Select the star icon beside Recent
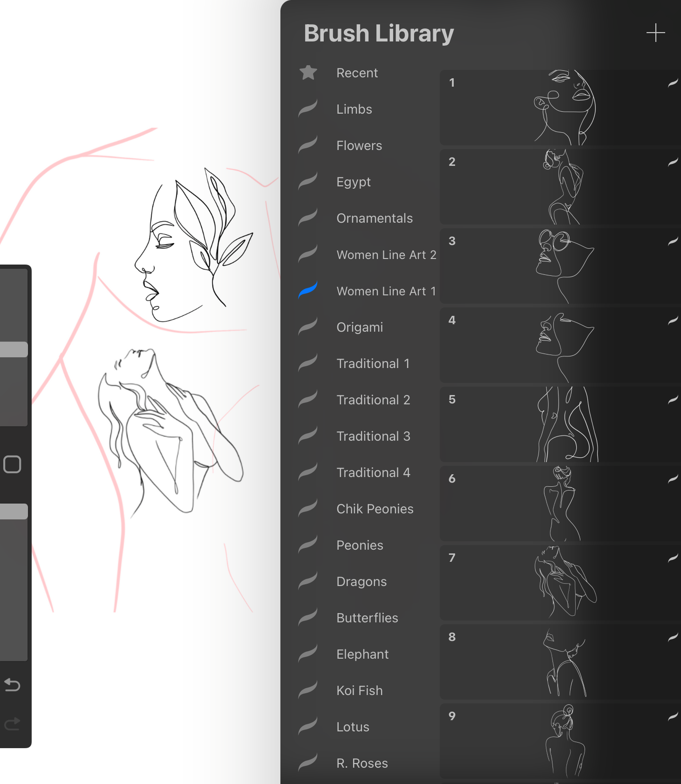681x784 pixels. tap(308, 73)
